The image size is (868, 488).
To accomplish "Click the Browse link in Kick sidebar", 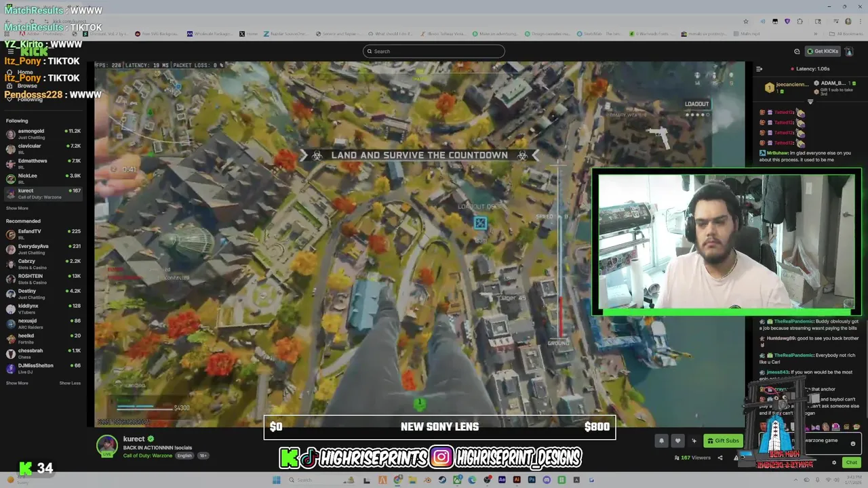I will click(x=27, y=86).
